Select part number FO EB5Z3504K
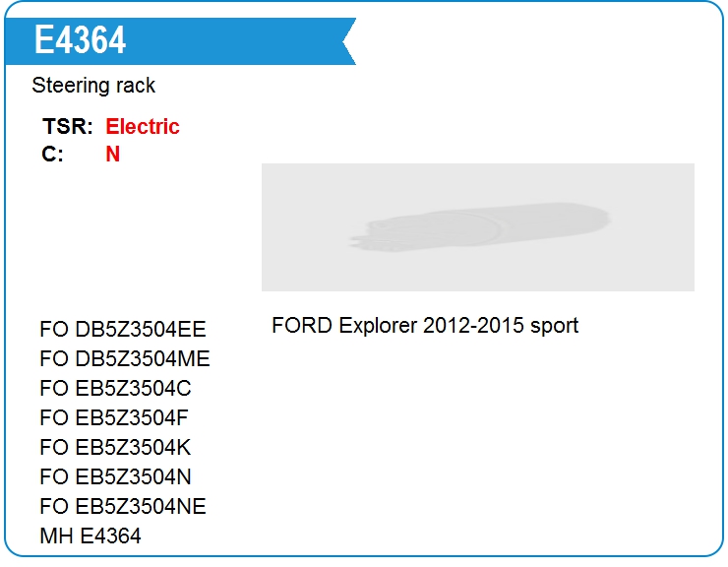 (115, 448)
